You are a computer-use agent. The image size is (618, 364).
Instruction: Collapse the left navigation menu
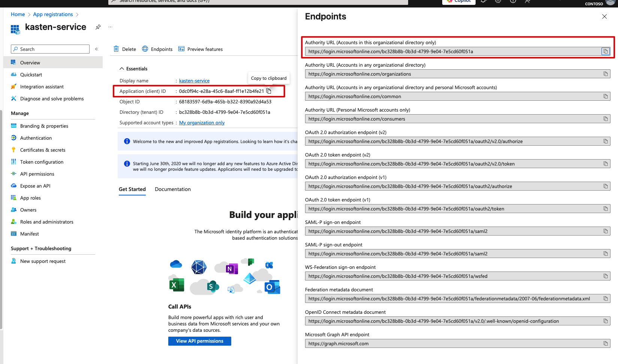[x=96, y=49]
